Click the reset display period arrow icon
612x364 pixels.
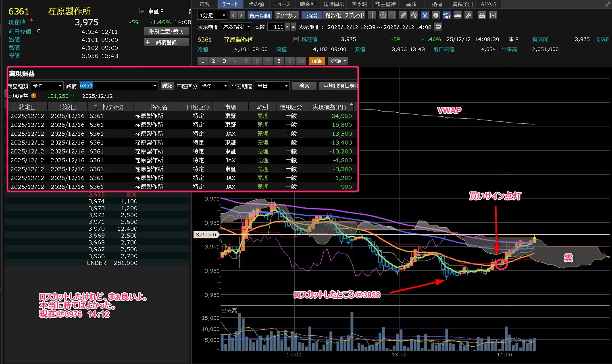(439, 27)
